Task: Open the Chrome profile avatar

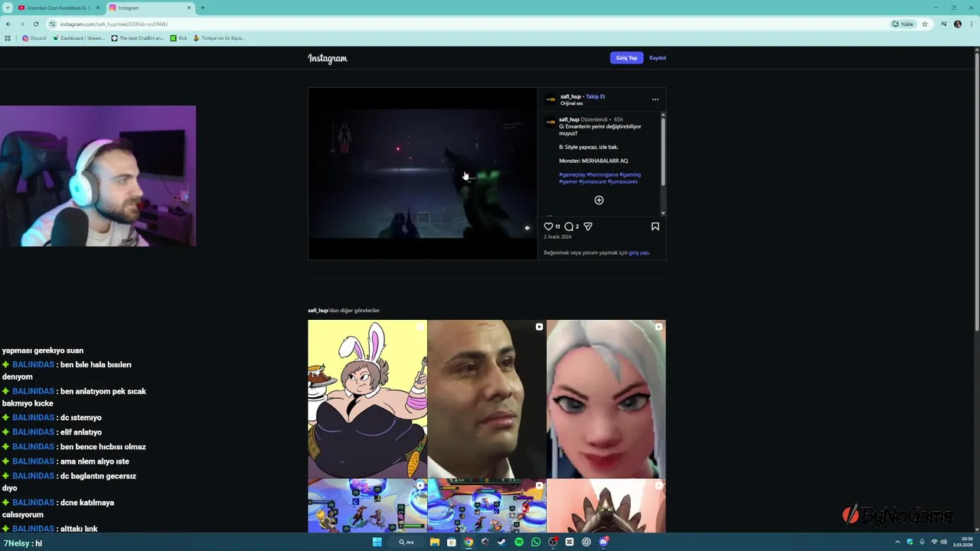Action: pos(958,24)
